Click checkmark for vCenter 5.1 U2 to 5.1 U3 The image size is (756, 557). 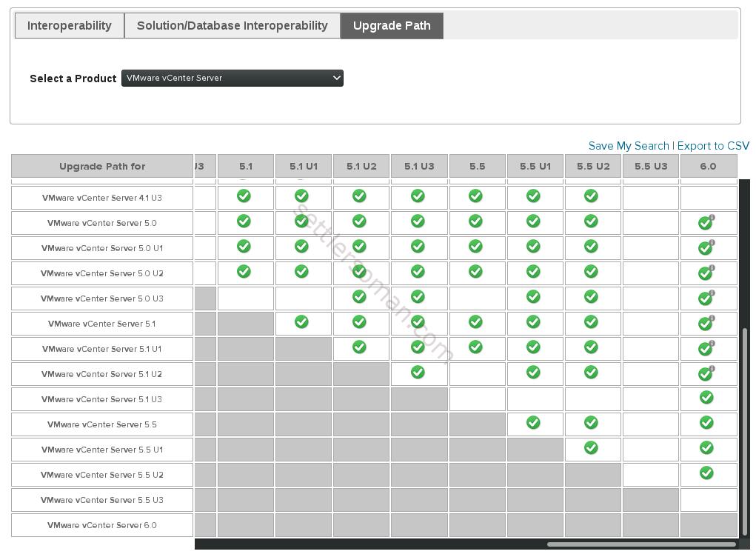pos(418,373)
